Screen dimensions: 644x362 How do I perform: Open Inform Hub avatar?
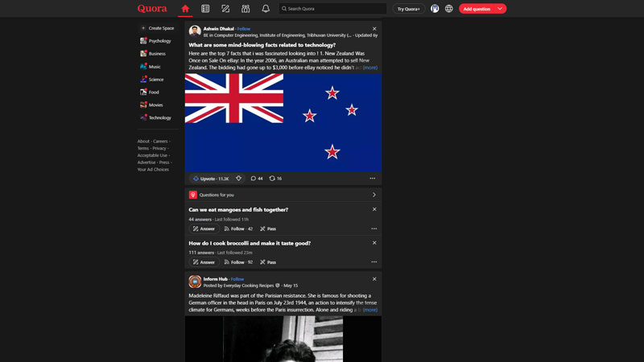(195, 282)
